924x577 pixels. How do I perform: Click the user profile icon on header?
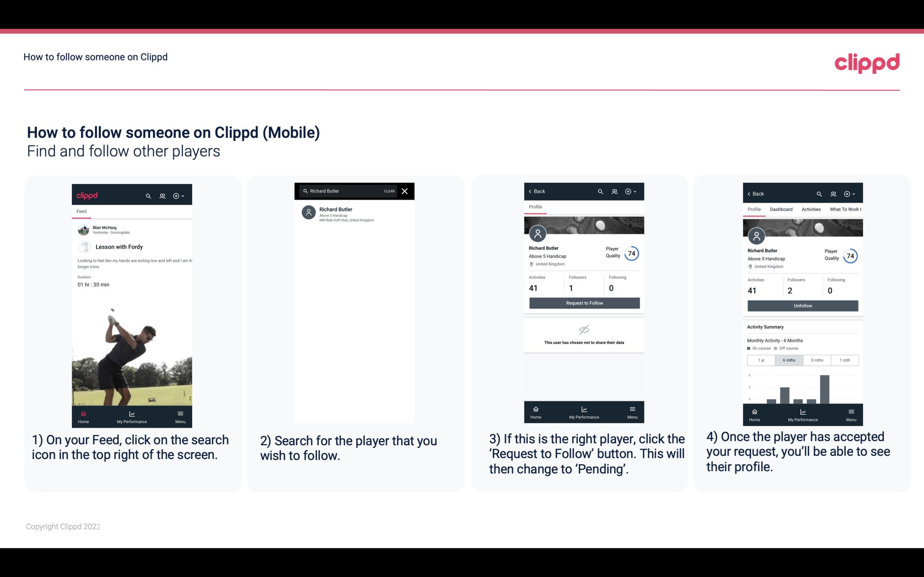[162, 195]
